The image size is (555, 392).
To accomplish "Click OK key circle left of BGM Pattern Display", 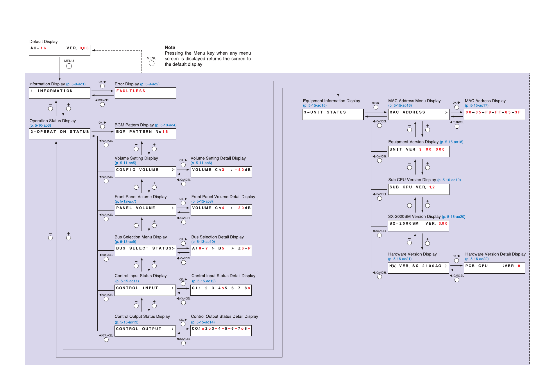I will [x=103, y=127].
